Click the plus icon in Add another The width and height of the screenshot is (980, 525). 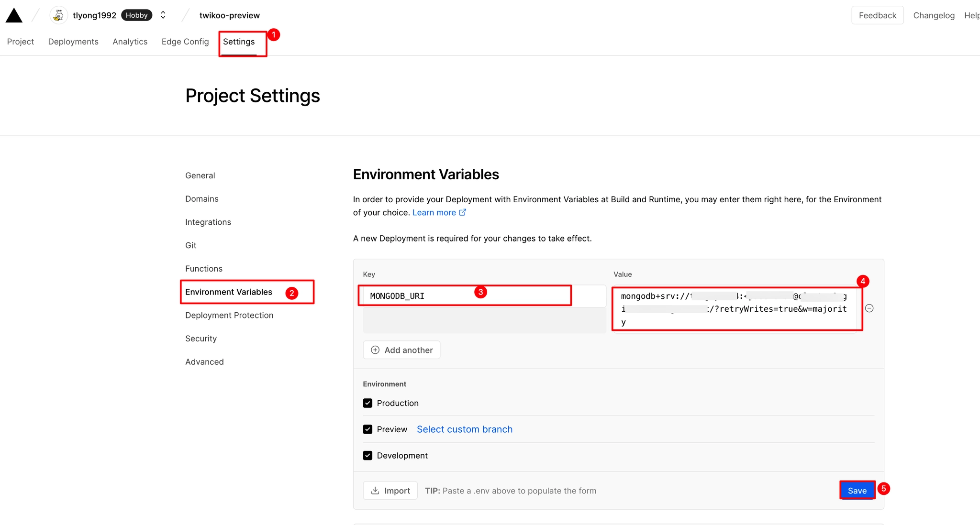point(375,350)
